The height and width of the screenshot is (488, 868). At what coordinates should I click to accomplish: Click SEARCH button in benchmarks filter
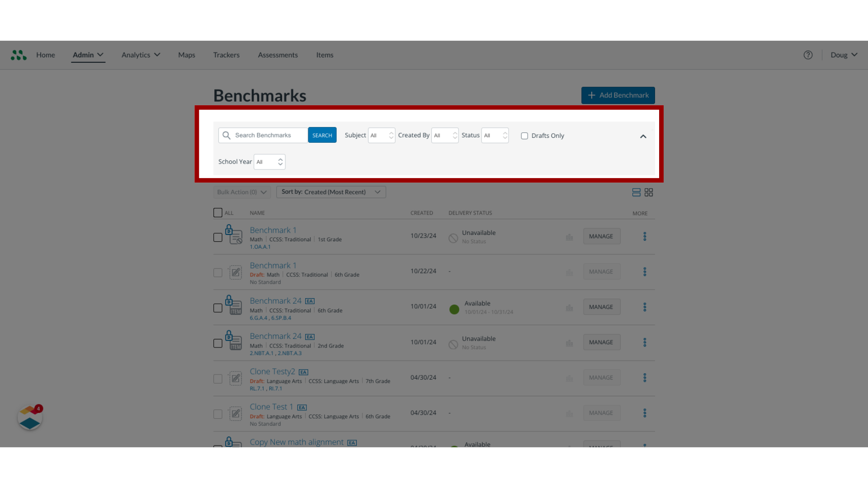[322, 135]
